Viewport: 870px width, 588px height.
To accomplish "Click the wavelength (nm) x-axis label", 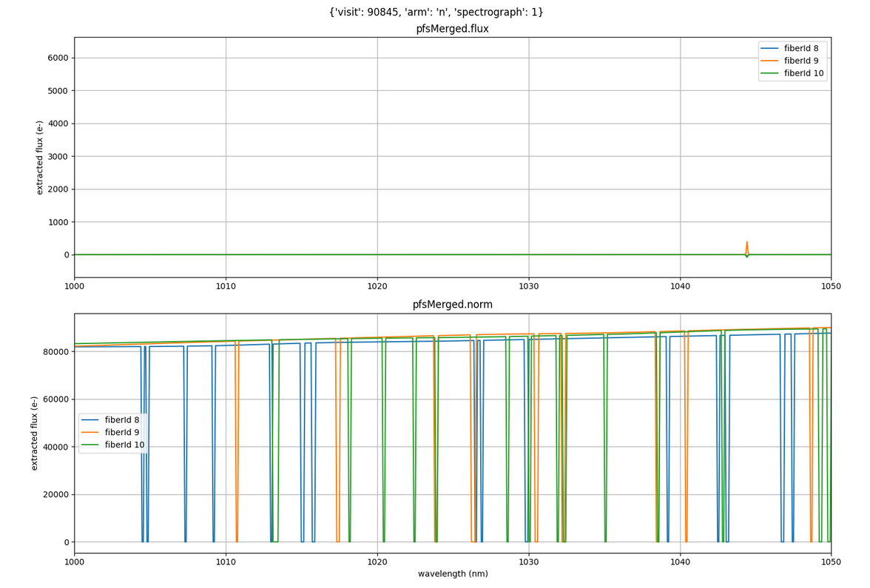I will [452, 574].
